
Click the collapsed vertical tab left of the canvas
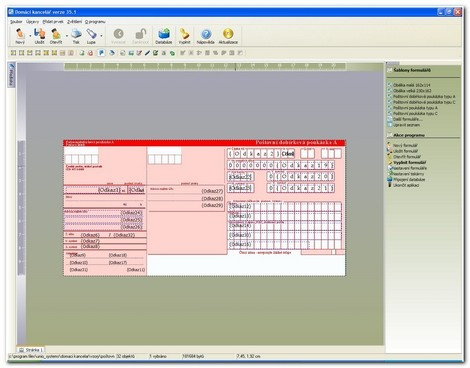pyautogui.click(x=11, y=75)
